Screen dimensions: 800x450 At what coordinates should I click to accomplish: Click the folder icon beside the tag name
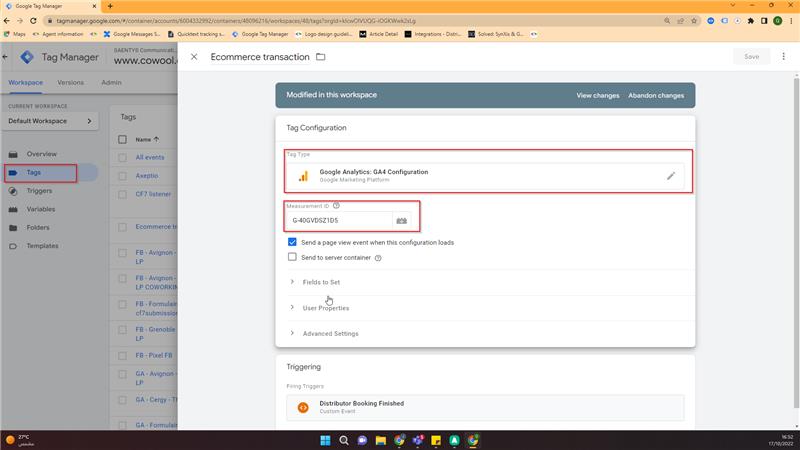pyautogui.click(x=321, y=57)
